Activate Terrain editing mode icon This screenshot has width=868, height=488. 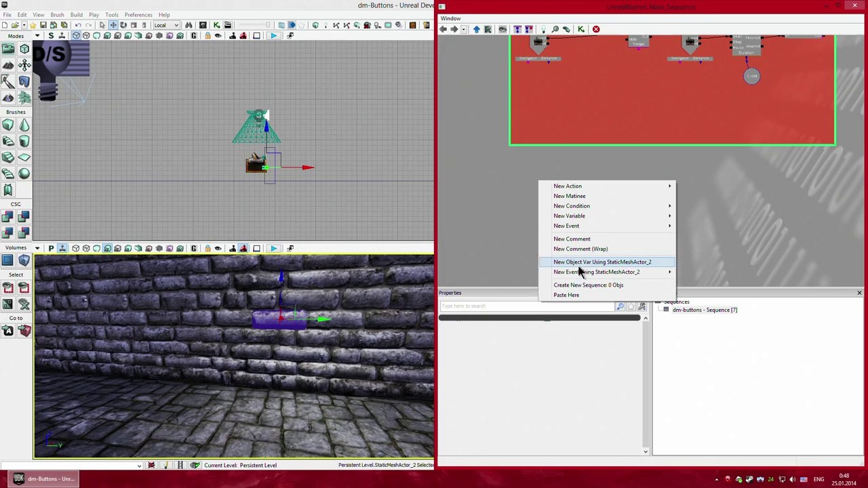pyautogui.click(x=7, y=65)
